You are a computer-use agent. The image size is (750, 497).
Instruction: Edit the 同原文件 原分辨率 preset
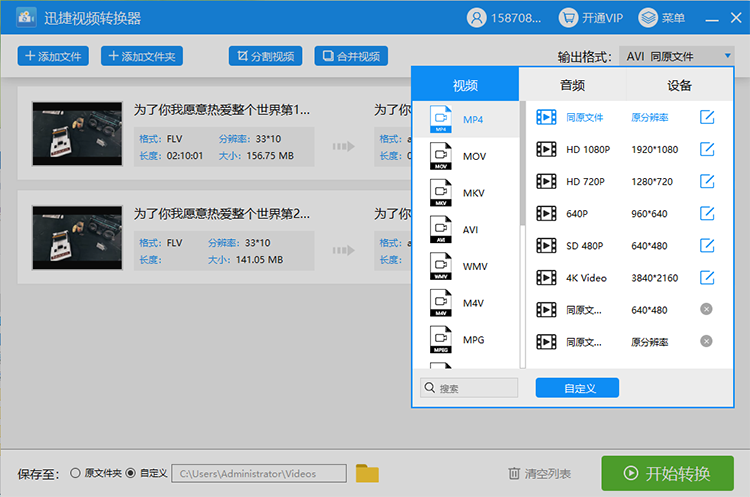[707, 117]
